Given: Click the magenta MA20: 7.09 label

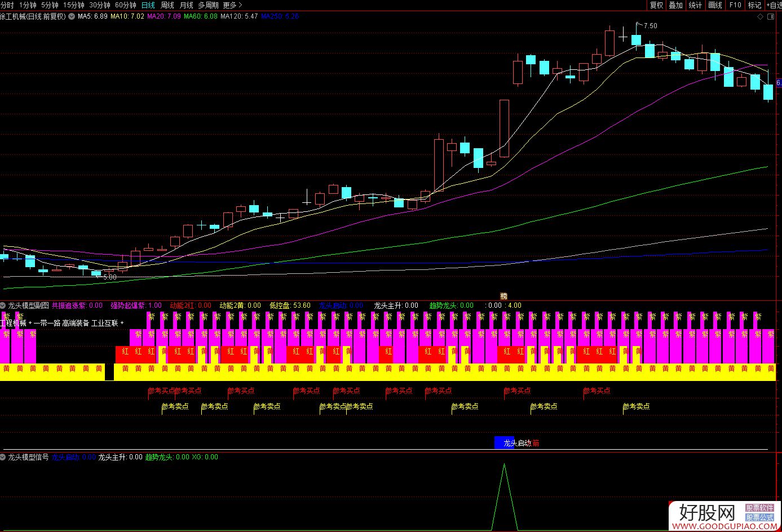Looking at the screenshot, I should 164,16.
